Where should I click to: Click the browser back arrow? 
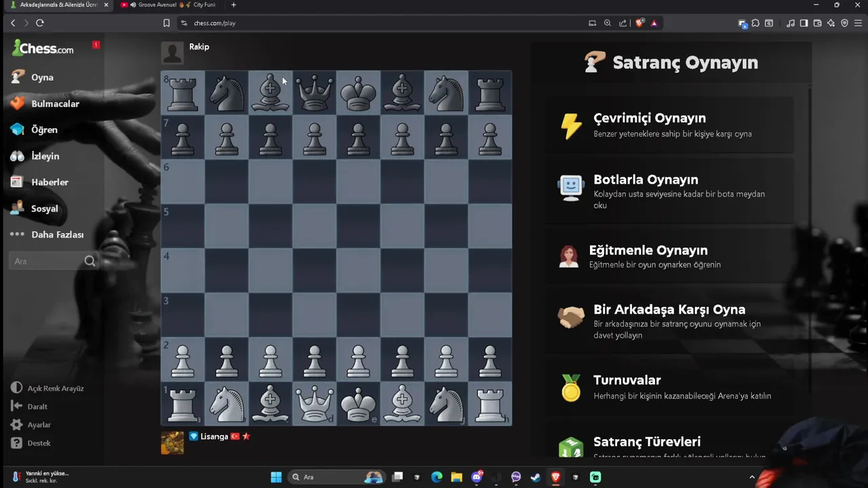(x=13, y=23)
